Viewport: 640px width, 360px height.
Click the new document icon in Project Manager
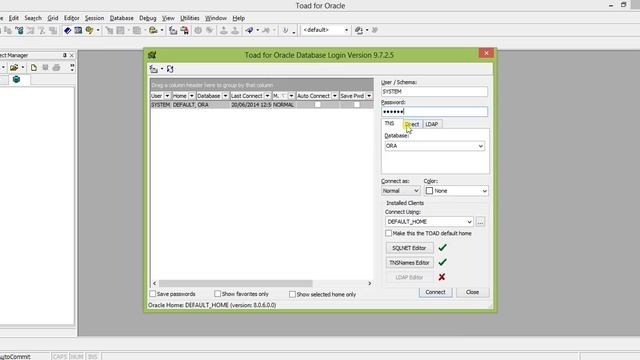33,67
